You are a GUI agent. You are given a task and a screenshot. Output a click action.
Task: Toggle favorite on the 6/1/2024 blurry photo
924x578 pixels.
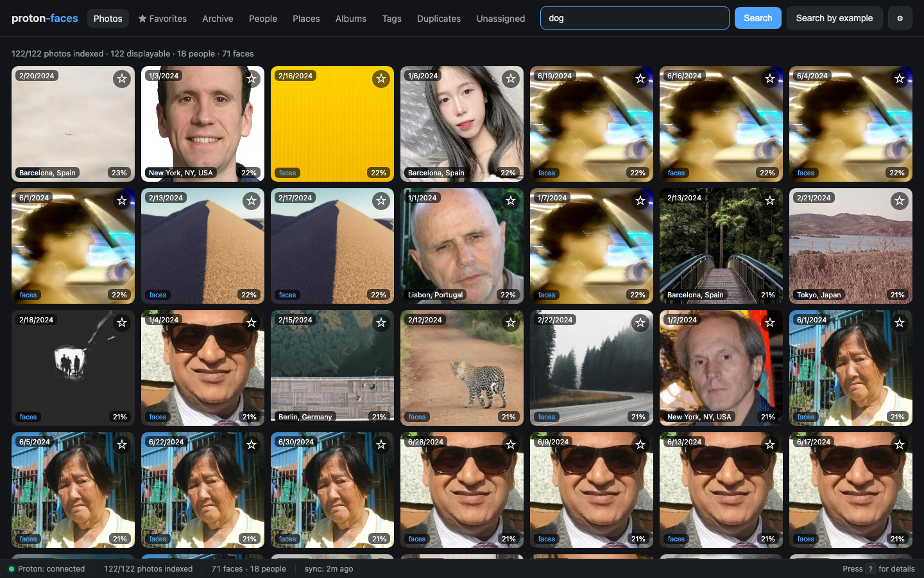click(x=122, y=201)
